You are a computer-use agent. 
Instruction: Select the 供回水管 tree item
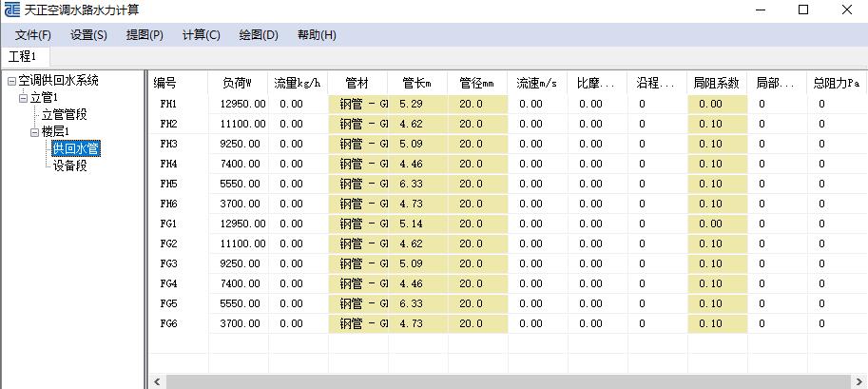76,148
